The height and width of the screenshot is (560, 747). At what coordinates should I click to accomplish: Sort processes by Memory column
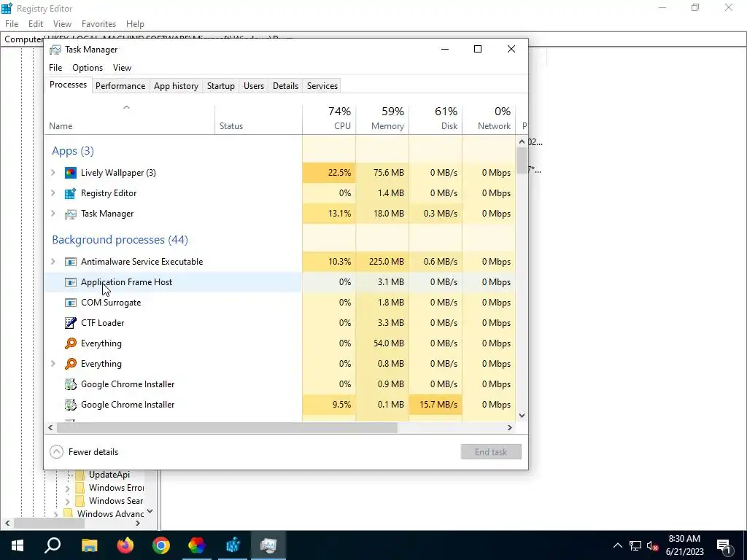click(382, 119)
